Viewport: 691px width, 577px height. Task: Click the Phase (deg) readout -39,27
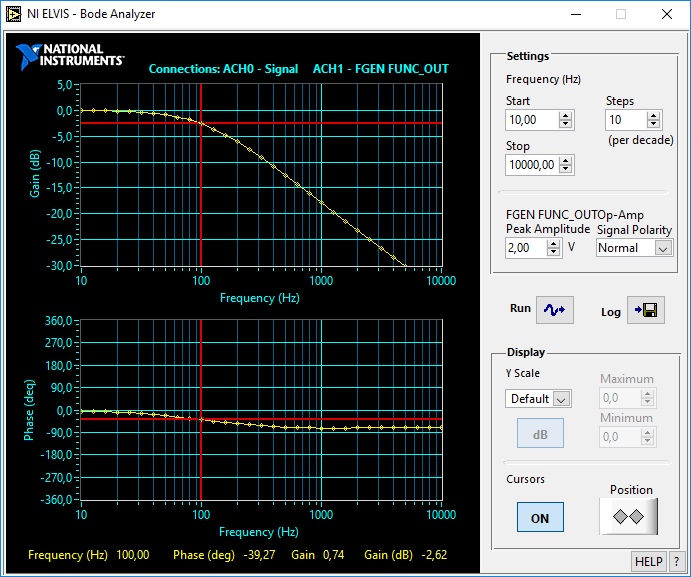[x=260, y=555]
